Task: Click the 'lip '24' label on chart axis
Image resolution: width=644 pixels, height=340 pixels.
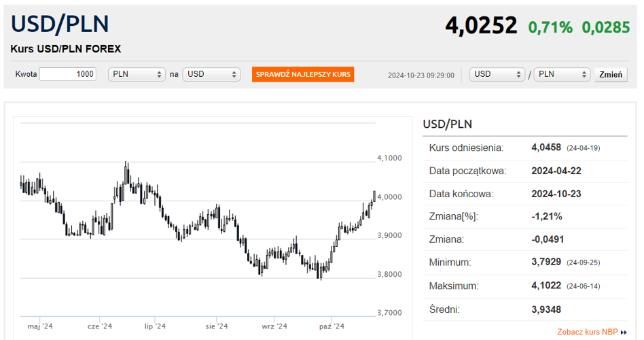Action: point(155,326)
